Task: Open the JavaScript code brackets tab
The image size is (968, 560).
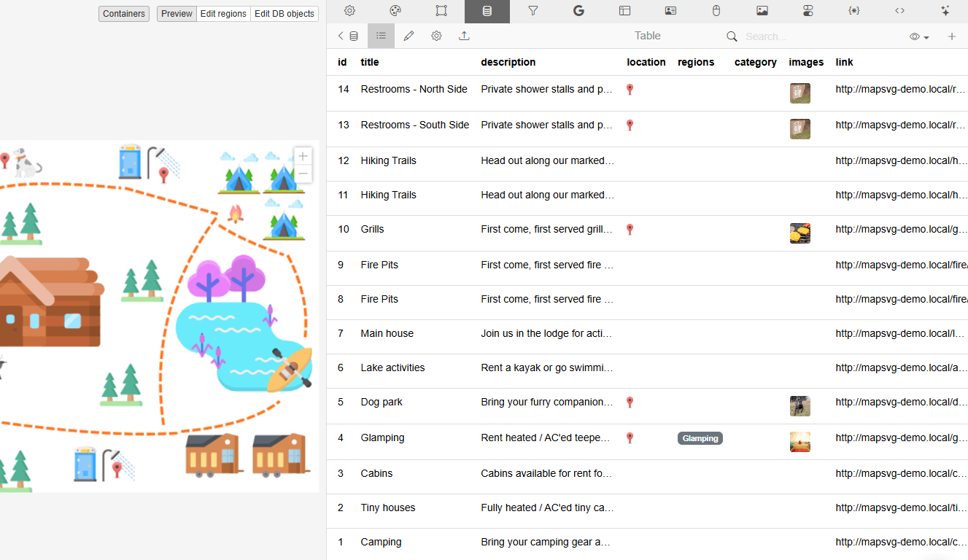Action: [x=899, y=11]
